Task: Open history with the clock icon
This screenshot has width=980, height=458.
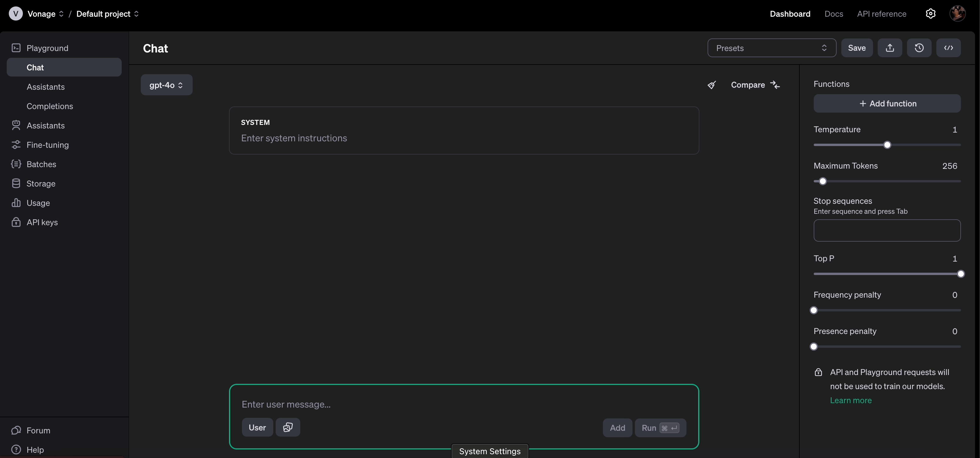Action: pos(919,48)
